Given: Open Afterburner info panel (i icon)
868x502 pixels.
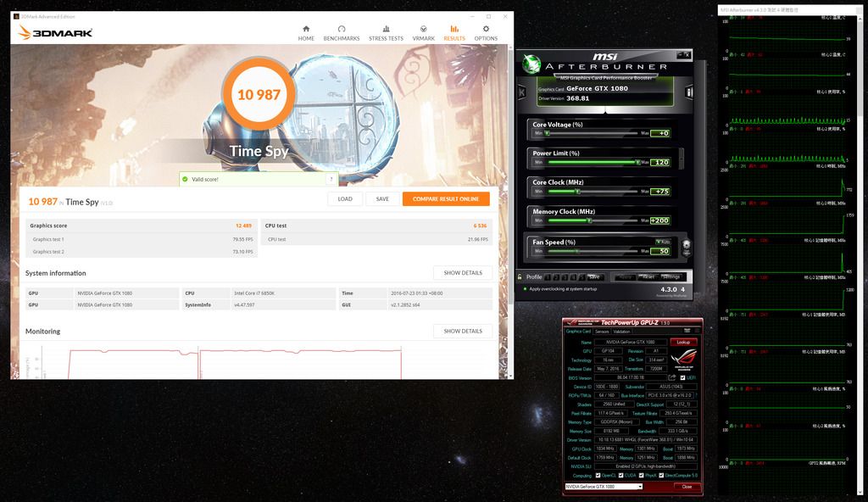Looking at the screenshot, I should 689,92.
